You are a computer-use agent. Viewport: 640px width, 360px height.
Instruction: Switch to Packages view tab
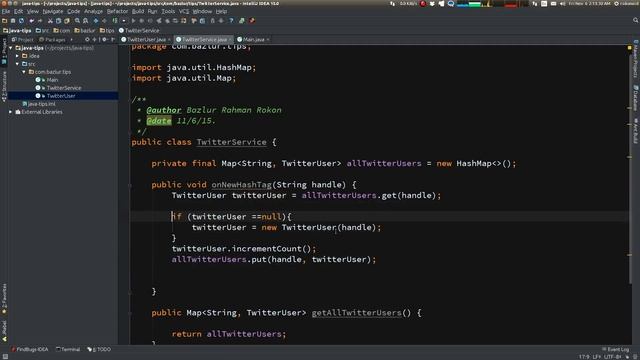[x=53, y=40]
